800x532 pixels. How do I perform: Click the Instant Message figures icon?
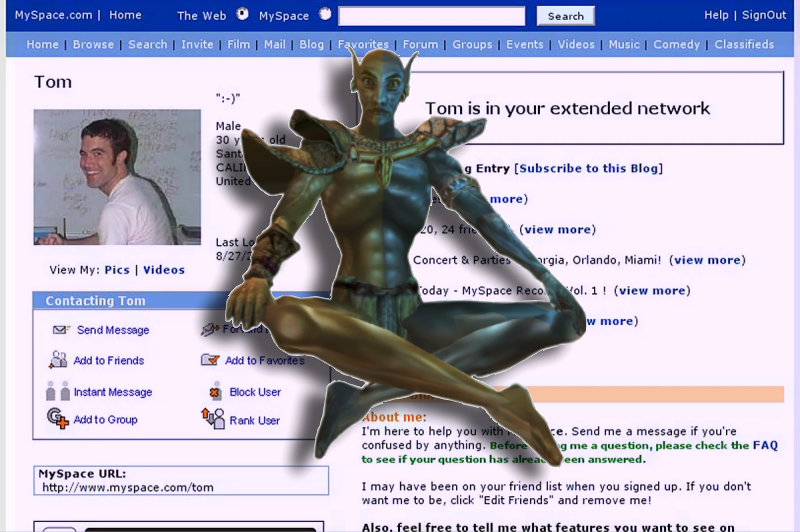[58, 391]
